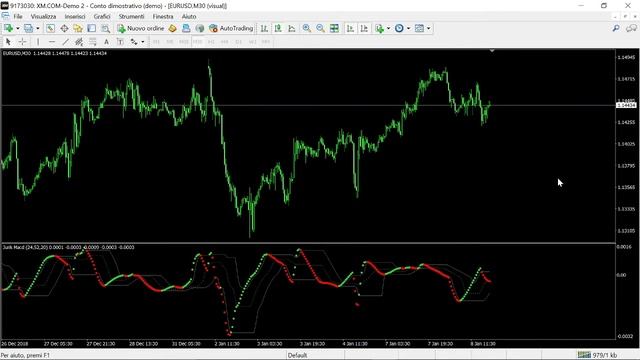Screen dimensions: 640x360
Task: Toggle Chart Shift button
Action: pos(364,28)
